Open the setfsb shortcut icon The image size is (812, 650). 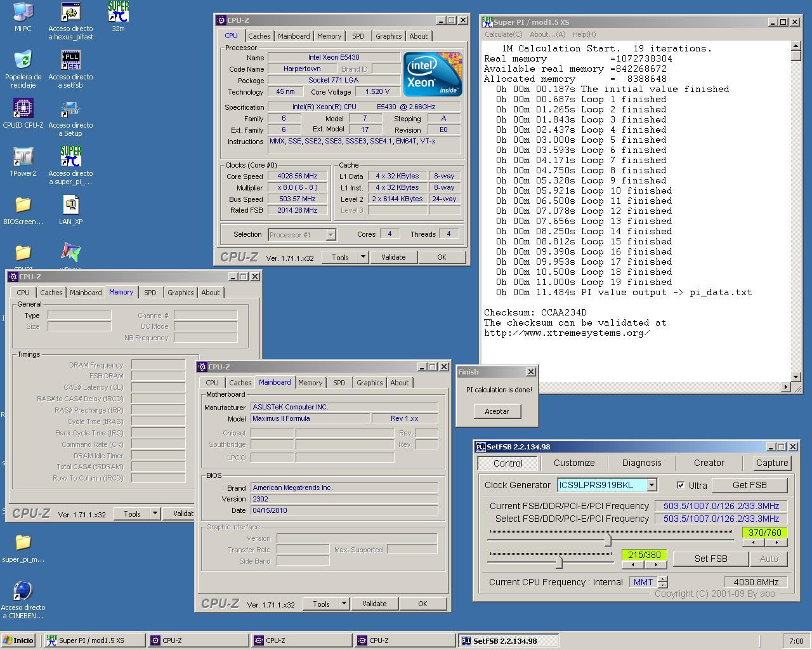70,60
